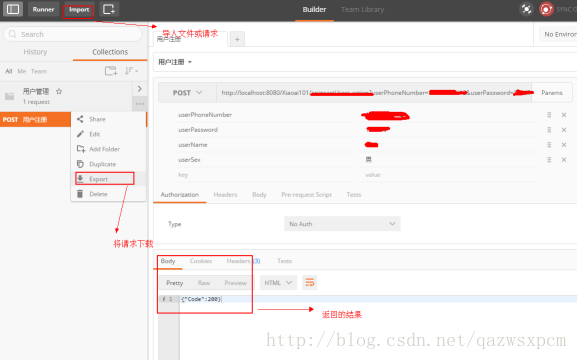
Task: Click the userPhoneNumber key field
Action: (x=263, y=115)
